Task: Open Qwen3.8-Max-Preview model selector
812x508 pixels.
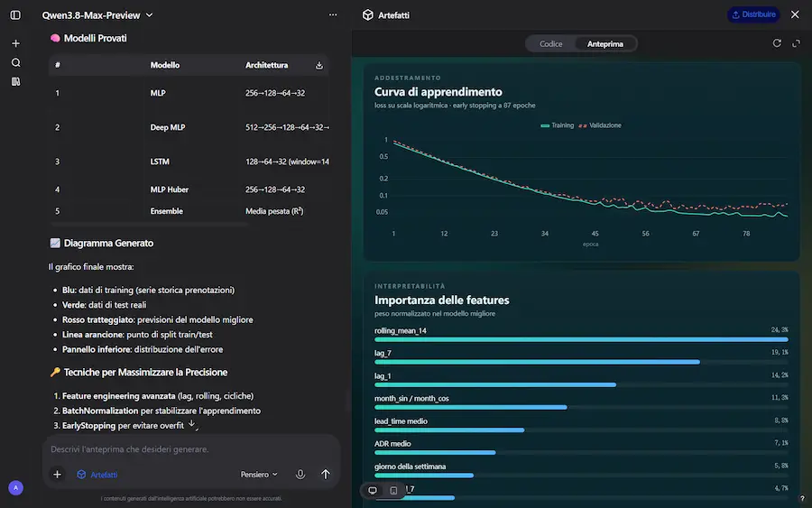Action: 97,15
